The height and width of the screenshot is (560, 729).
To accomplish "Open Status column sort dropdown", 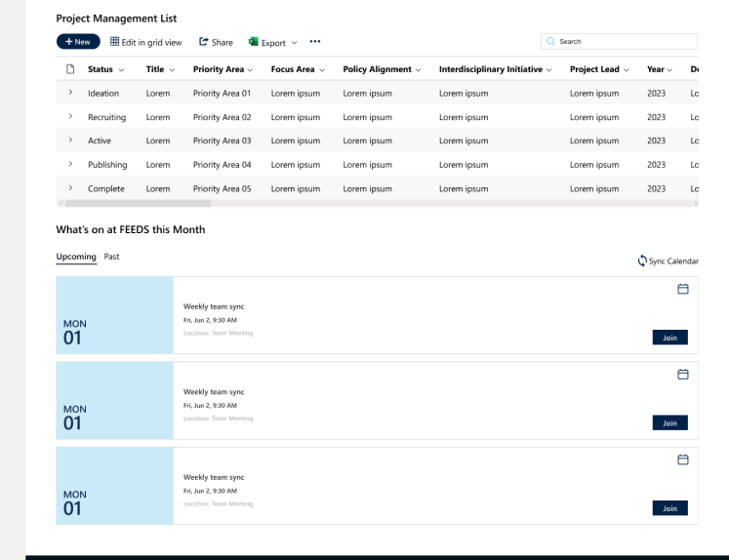I will click(121, 70).
